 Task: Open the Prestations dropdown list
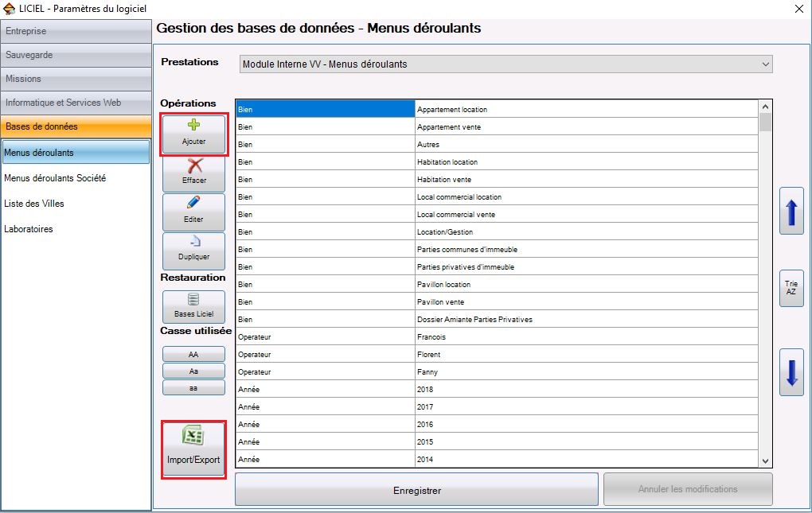click(x=506, y=64)
